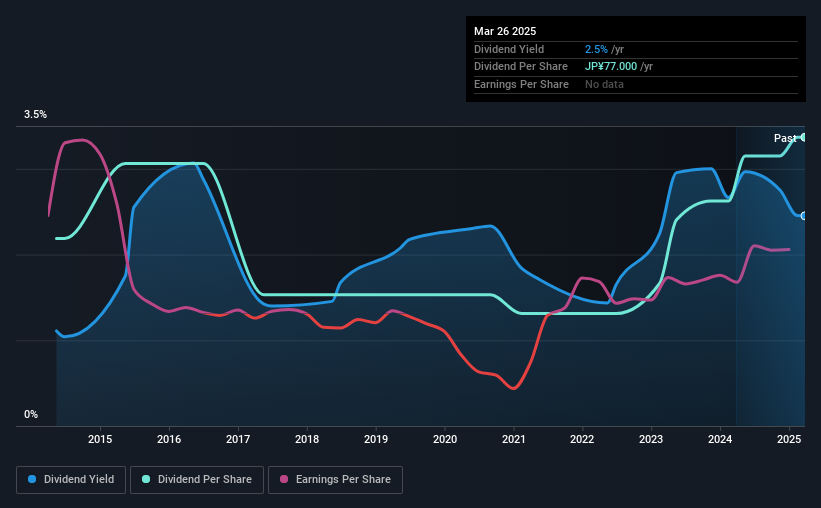Click the 2022 x-axis label

582,439
